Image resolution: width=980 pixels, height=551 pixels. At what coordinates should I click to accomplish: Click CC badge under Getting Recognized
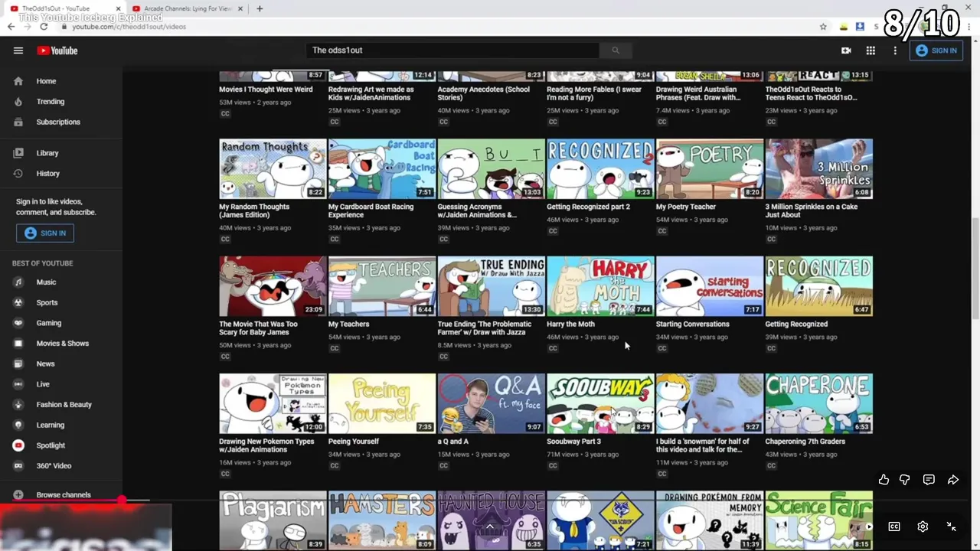(x=771, y=348)
